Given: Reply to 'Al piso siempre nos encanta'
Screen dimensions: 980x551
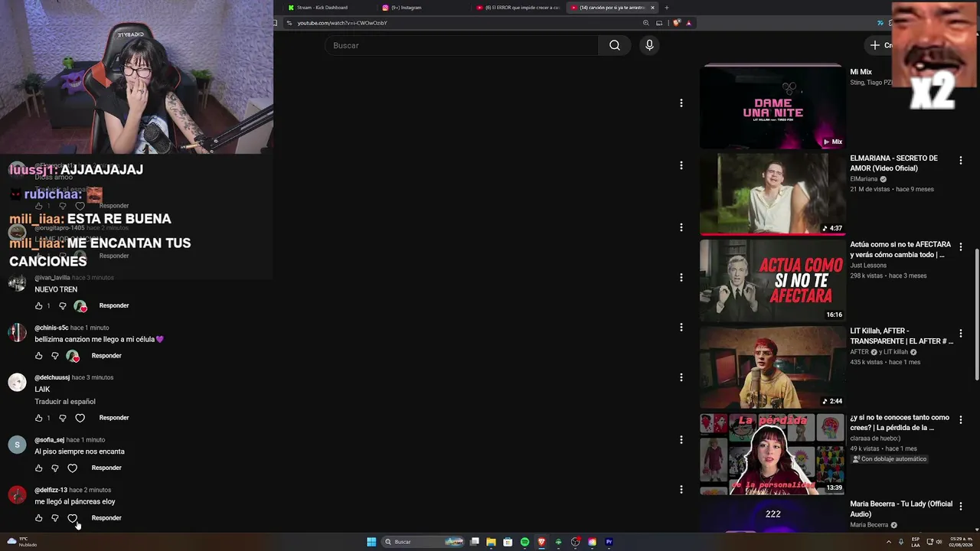Looking at the screenshot, I should tap(106, 468).
